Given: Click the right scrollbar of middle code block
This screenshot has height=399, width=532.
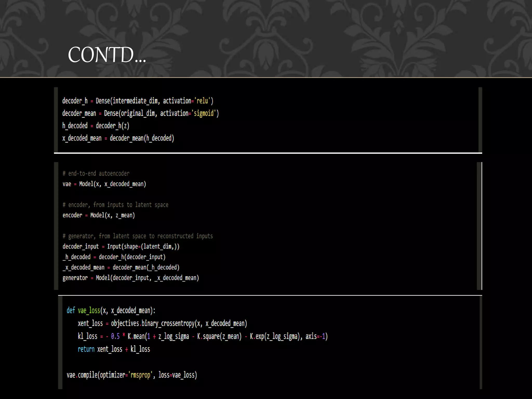Looking at the screenshot, I should pyautogui.click(x=479, y=226).
